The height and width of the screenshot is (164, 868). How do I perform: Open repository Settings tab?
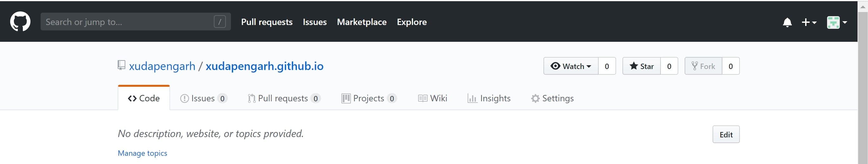tap(552, 98)
